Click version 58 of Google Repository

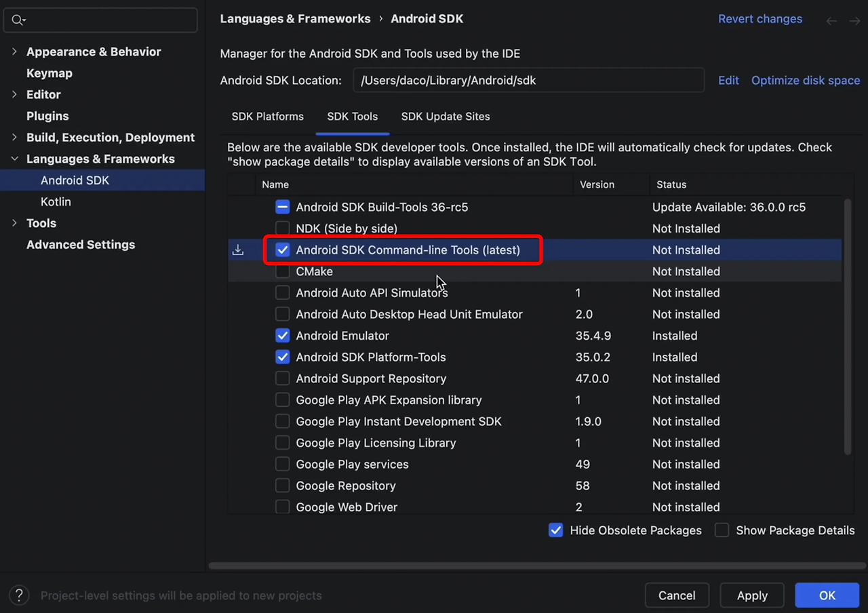583,486
